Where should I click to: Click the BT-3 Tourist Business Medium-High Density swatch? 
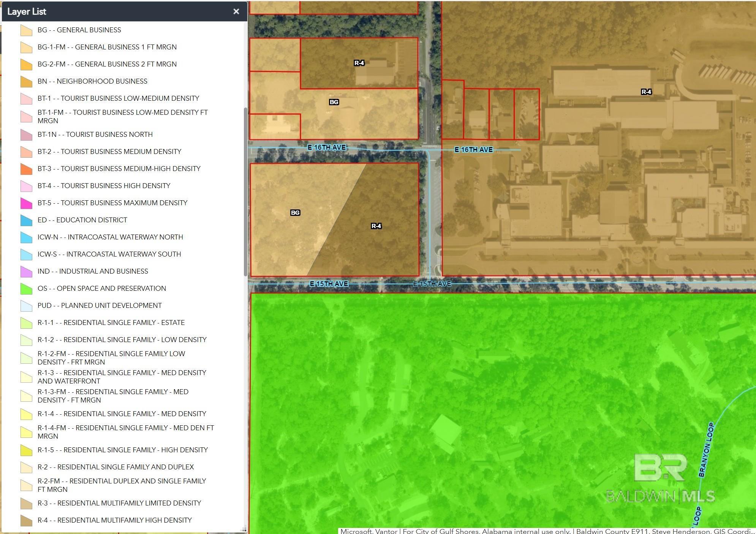click(x=26, y=169)
